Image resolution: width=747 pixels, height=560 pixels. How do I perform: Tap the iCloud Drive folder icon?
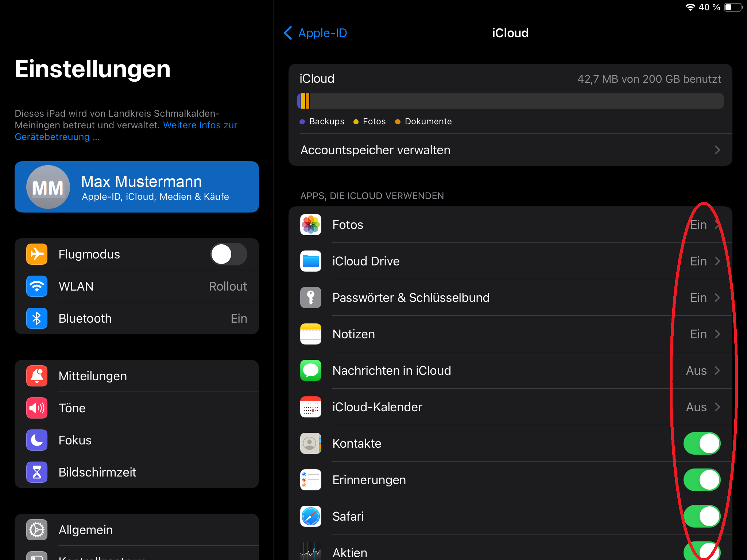[x=310, y=261]
